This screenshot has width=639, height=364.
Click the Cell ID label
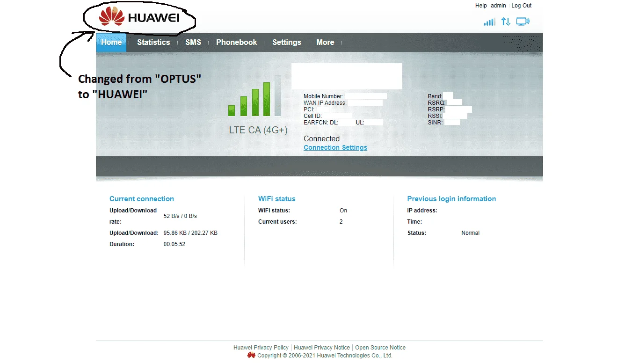tap(312, 116)
